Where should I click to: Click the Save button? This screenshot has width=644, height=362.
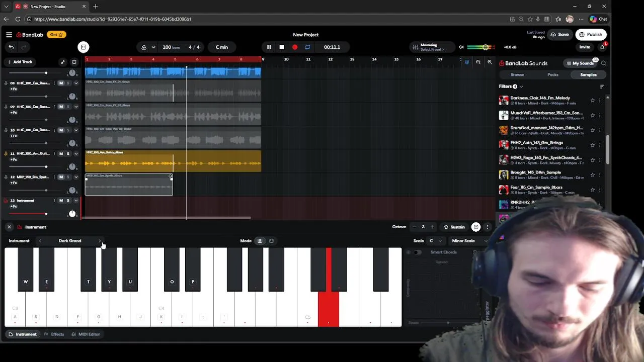tap(559, 35)
